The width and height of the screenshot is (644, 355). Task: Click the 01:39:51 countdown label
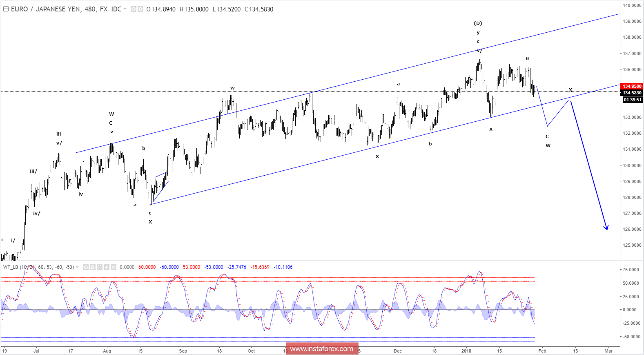(x=633, y=100)
